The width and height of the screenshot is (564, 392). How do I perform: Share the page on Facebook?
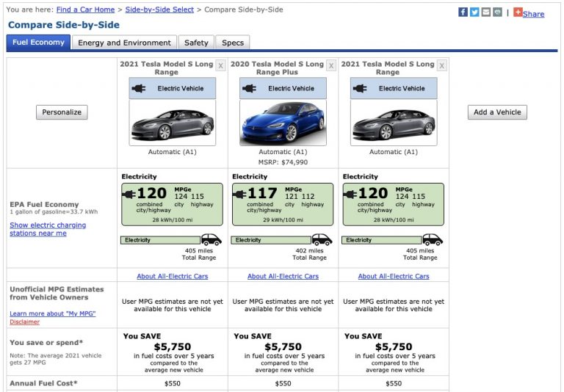463,12
